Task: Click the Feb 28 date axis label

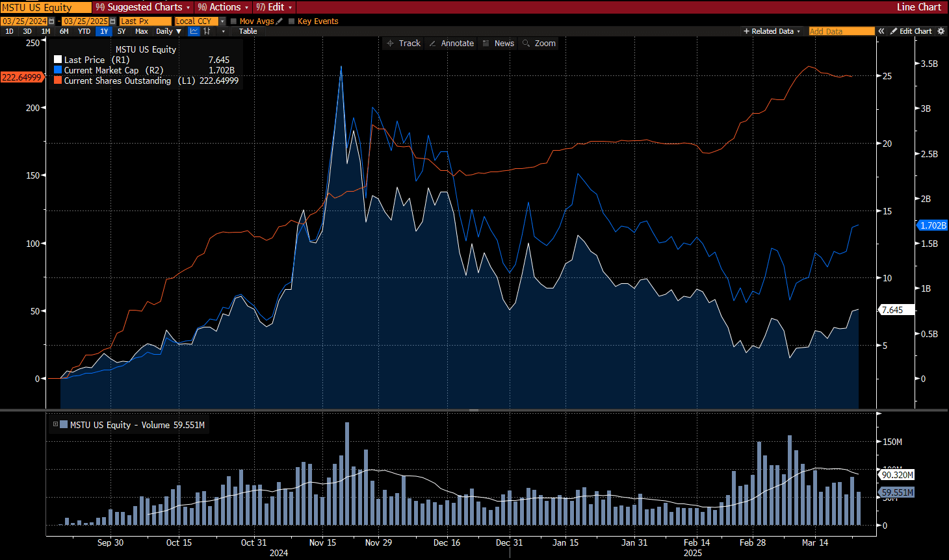Action: pos(753,542)
